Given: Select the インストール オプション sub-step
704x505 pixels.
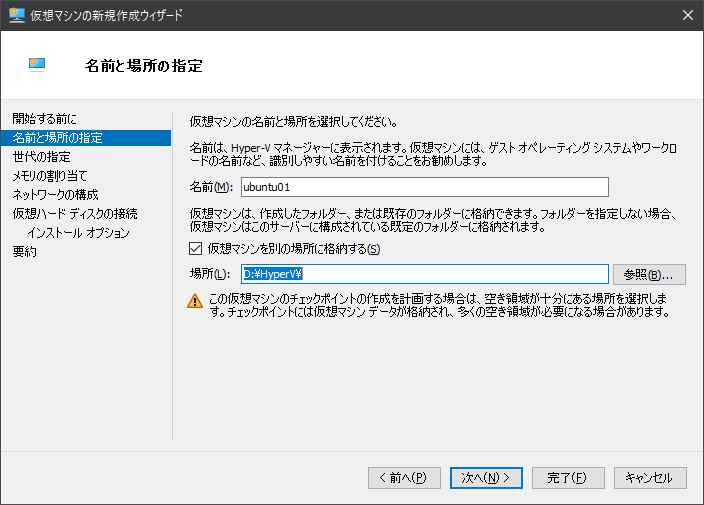Looking at the screenshot, I should coord(78,233).
